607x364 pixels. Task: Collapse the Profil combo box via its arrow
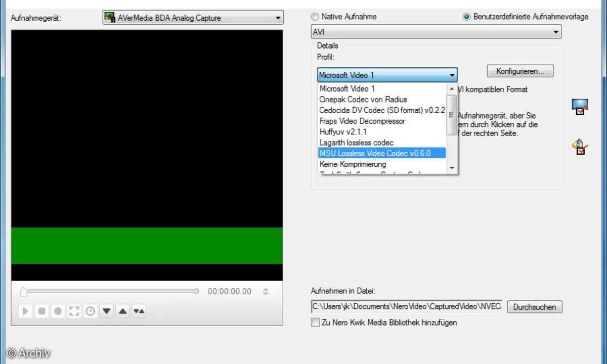tap(452, 75)
